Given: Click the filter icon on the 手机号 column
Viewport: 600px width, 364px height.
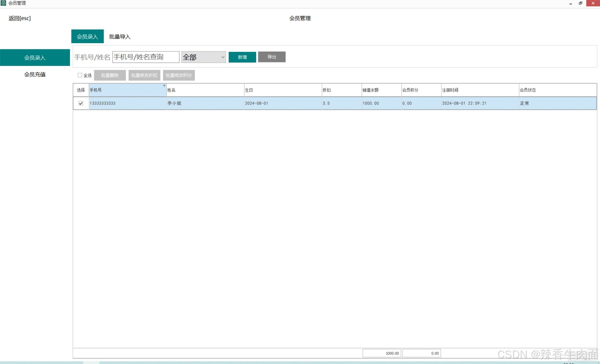Looking at the screenshot, I should tap(164, 86).
